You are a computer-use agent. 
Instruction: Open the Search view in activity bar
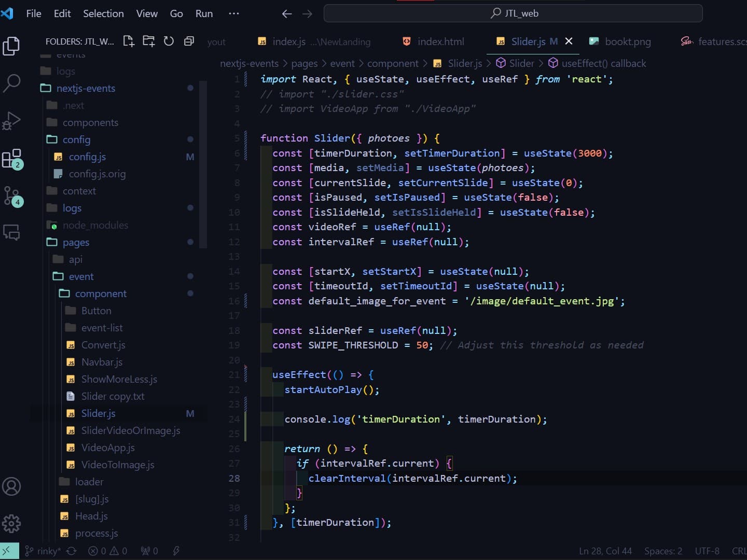click(11, 83)
